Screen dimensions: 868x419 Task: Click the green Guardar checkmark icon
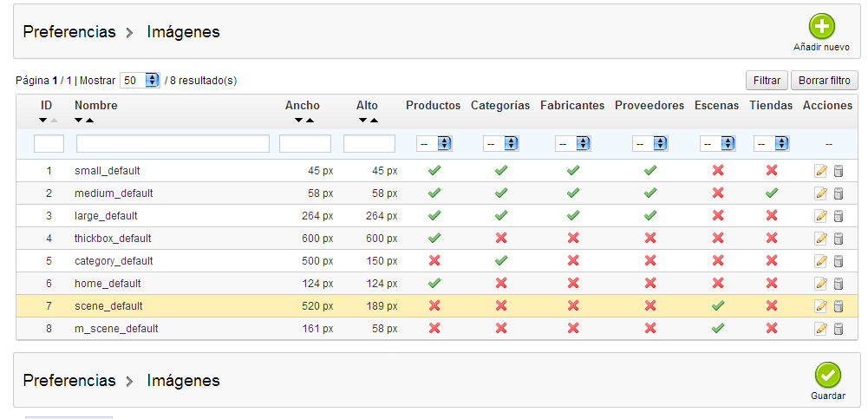[828, 375]
